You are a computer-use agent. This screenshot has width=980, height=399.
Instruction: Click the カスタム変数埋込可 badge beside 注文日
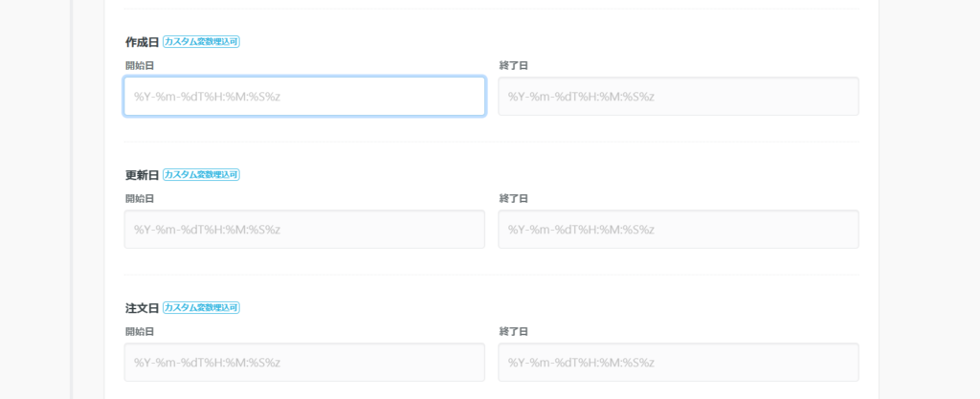[201, 308]
